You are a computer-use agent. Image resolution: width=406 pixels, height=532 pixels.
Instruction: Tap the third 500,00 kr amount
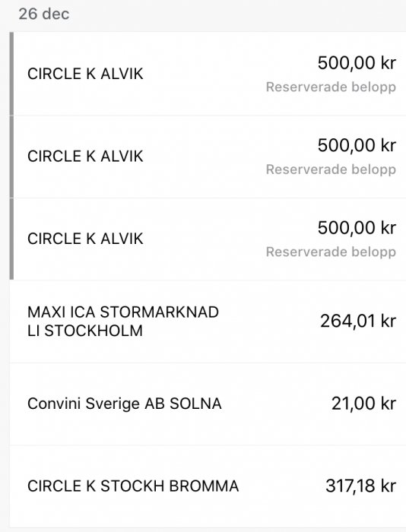coord(357,228)
